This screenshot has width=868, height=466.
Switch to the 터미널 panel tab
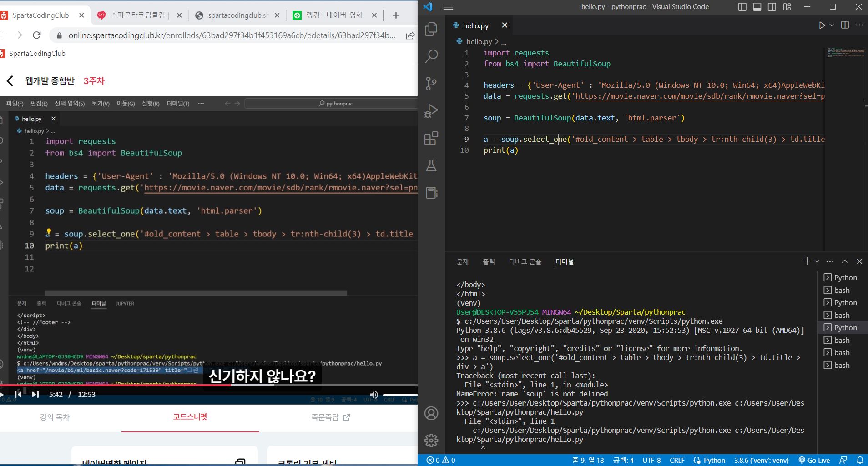[x=565, y=261]
